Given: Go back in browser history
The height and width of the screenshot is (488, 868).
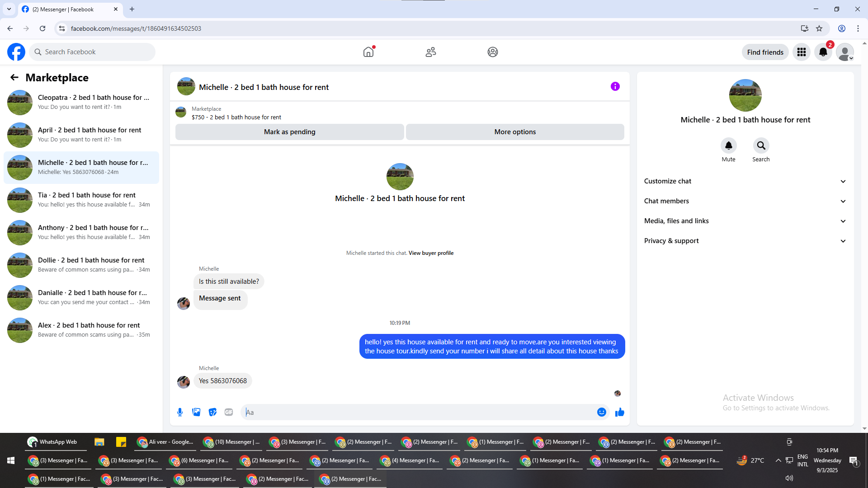Looking at the screenshot, I should point(10,28).
